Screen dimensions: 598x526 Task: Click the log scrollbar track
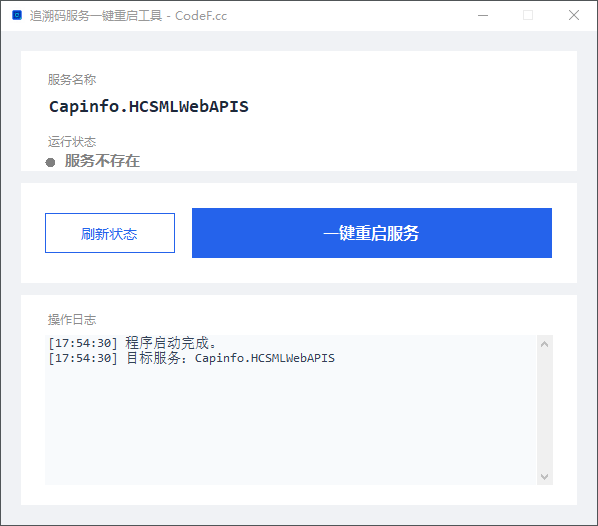coord(545,410)
